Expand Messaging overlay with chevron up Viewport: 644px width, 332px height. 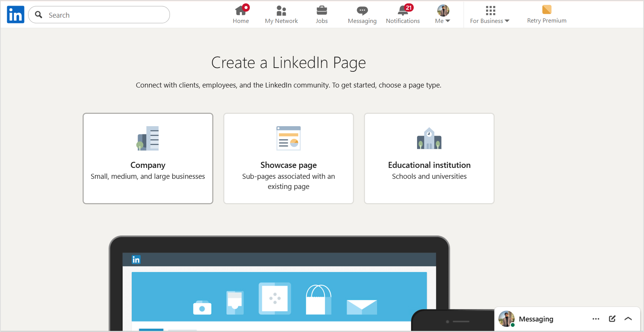point(628,319)
